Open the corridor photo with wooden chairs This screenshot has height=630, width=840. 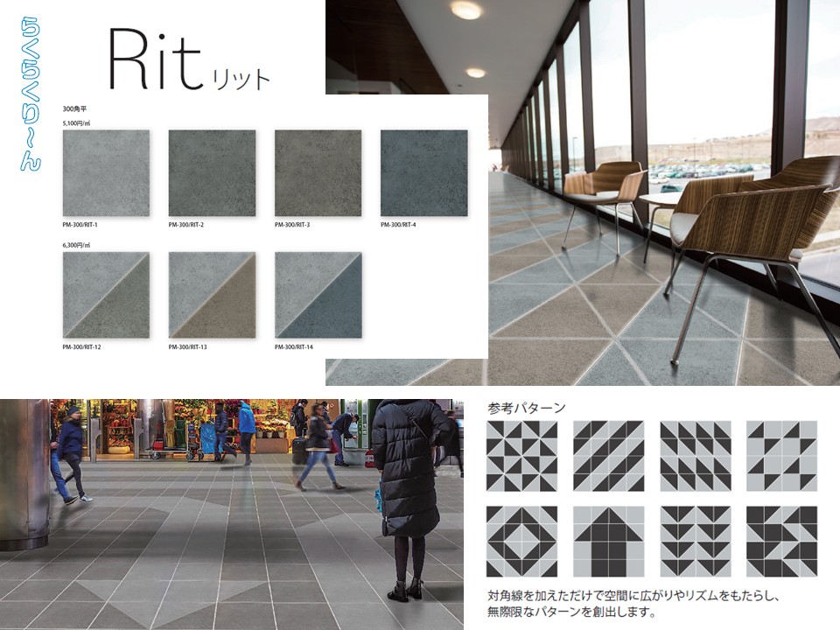(x=665, y=219)
